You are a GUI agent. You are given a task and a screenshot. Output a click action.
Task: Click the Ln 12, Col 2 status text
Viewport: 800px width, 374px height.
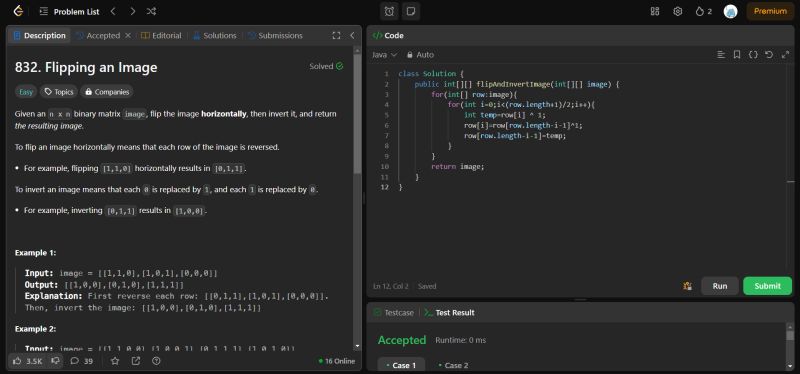[392, 286]
